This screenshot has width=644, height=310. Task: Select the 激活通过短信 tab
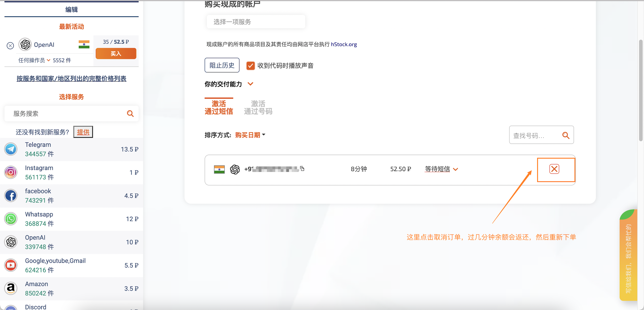219,107
